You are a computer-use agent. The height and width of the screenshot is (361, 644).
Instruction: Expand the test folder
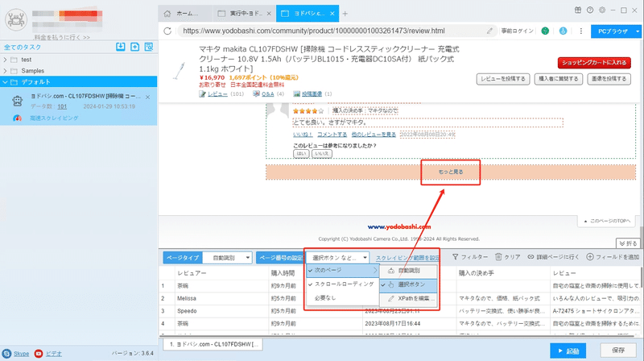5,60
